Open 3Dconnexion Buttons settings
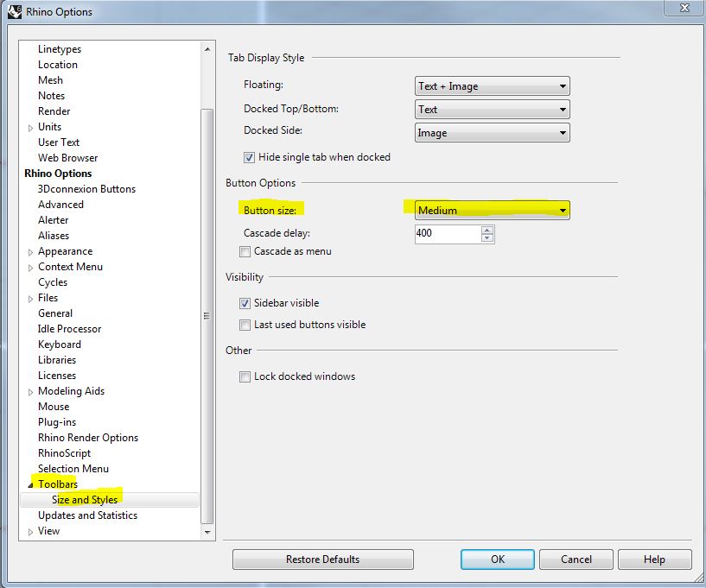This screenshot has height=588, width=706. coord(86,189)
